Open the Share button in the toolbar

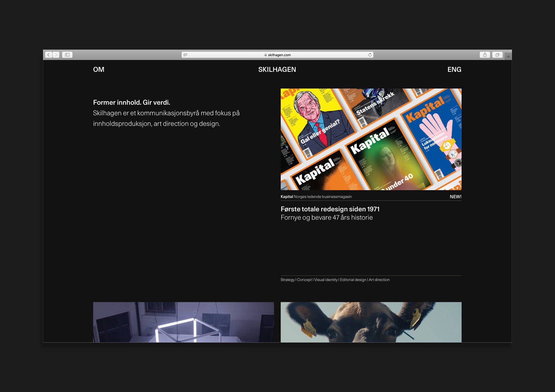click(x=485, y=55)
